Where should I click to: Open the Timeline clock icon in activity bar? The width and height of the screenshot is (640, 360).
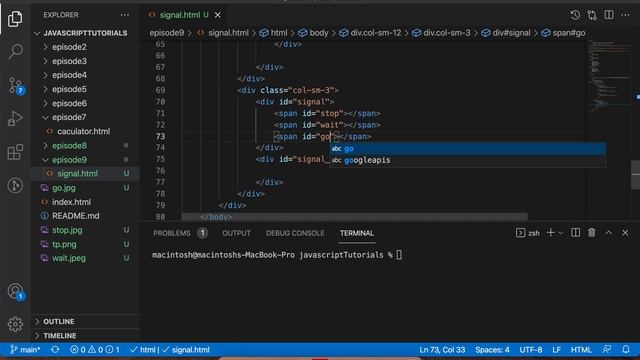pos(15,186)
